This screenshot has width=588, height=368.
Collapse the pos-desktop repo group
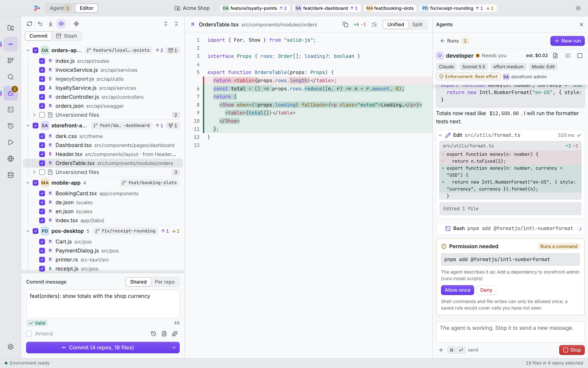[28, 231]
